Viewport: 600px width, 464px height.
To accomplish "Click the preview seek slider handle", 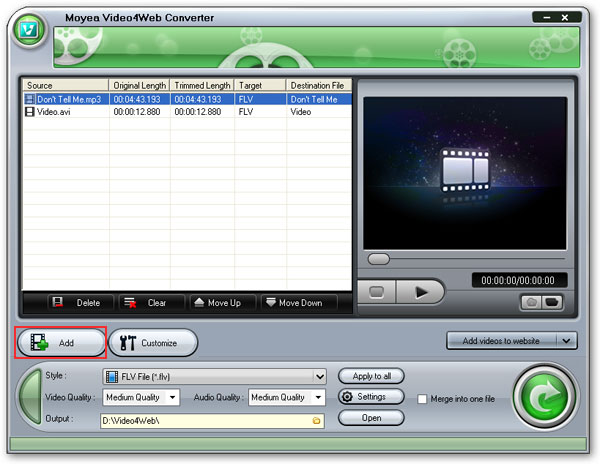I will (378, 259).
